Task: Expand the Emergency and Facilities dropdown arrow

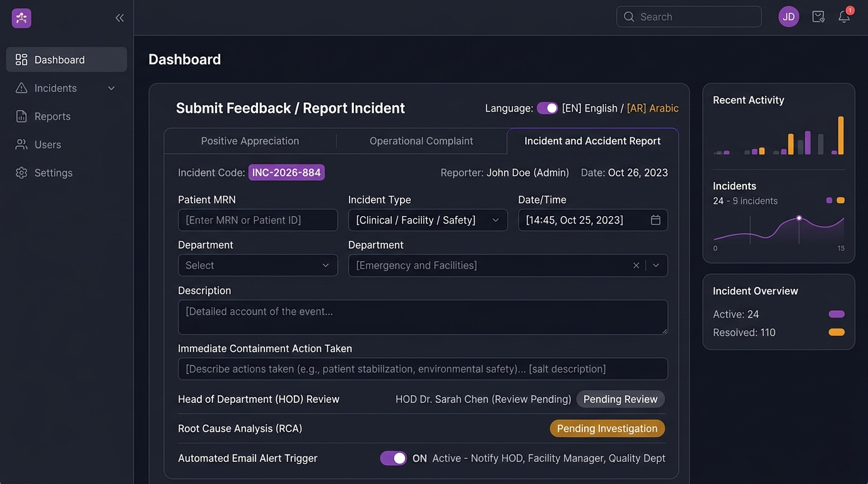Action: [656, 265]
